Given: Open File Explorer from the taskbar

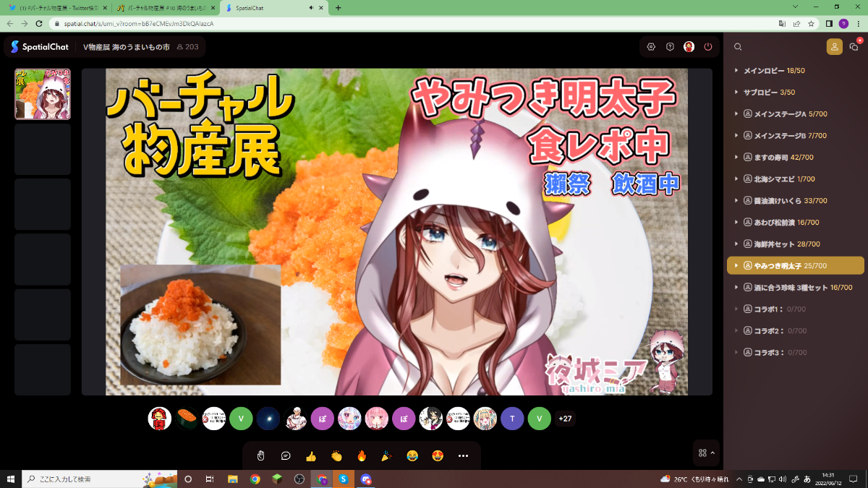Looking at the screenshot, I should (233, 479).
